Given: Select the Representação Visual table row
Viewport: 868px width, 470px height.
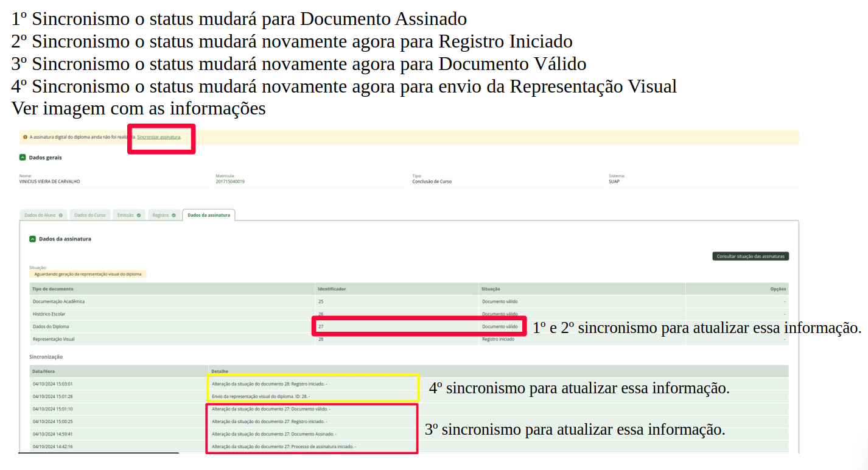Looking at the screenshot, I should click(x=54, y=339).
